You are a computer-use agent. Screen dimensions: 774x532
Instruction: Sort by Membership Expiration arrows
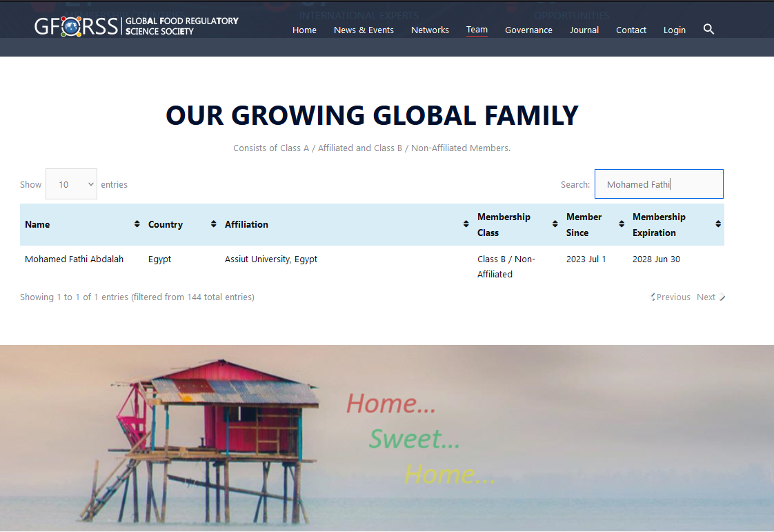(x=717, y=224)
